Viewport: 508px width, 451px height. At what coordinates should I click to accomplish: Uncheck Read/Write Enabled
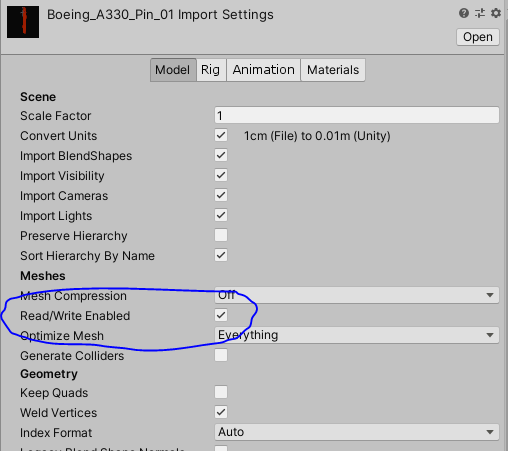221,315
